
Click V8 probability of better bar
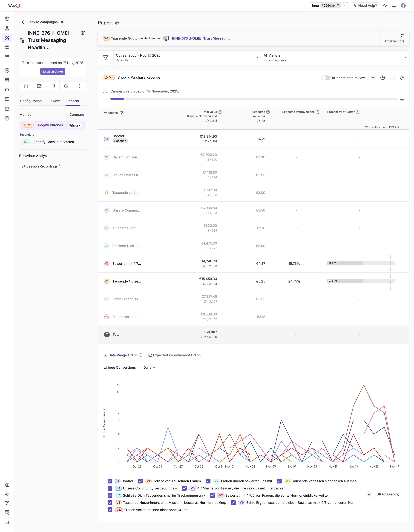(x=361, y=281)
